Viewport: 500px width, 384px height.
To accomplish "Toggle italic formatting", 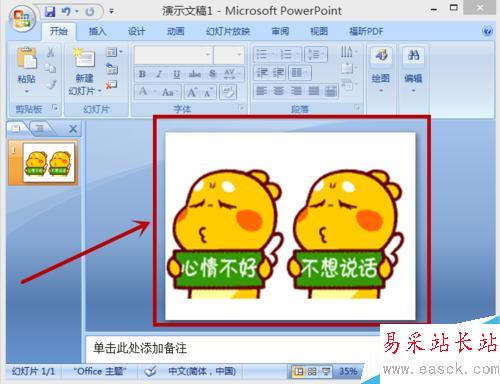I will pos(159,74).
